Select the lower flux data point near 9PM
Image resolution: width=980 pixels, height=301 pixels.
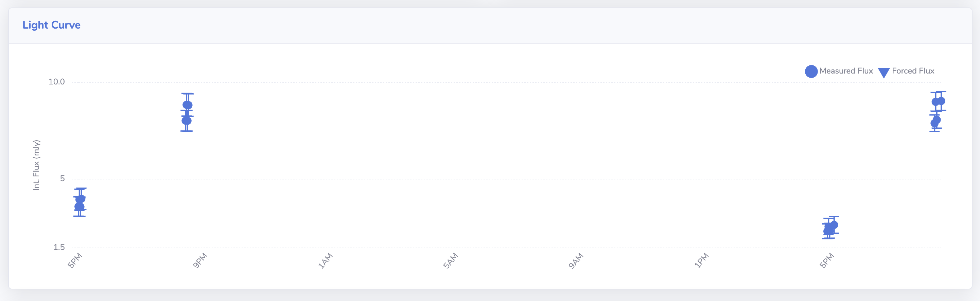pos(187,121)
